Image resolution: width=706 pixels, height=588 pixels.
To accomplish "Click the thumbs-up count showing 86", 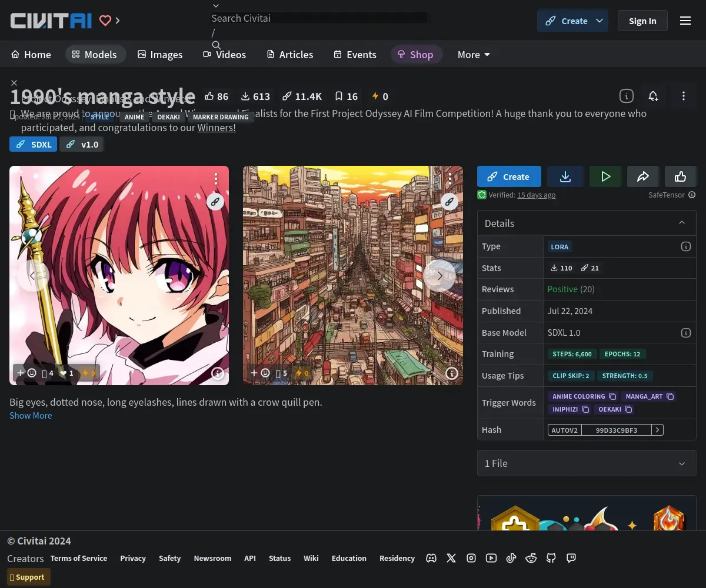I will tap(216, 96).
